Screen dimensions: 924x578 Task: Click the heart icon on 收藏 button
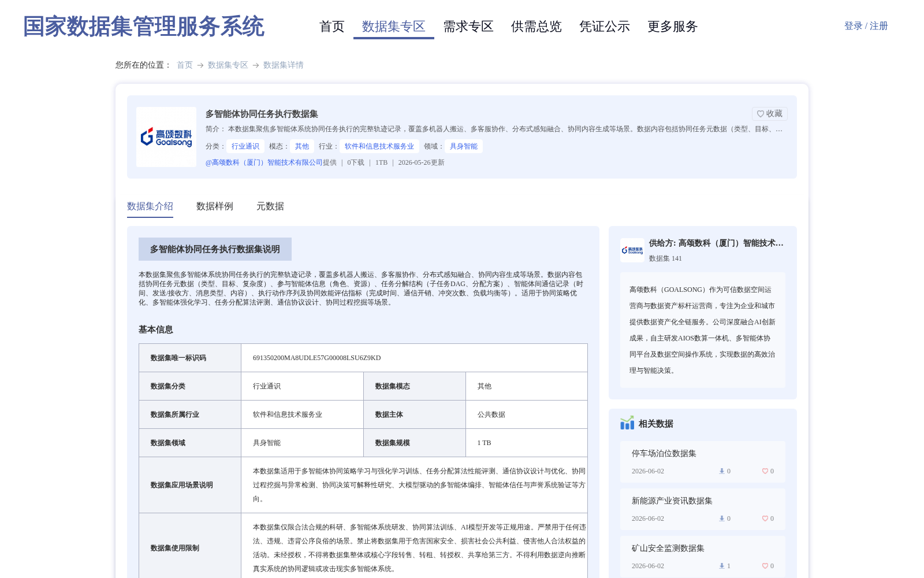tap(761, 114)
